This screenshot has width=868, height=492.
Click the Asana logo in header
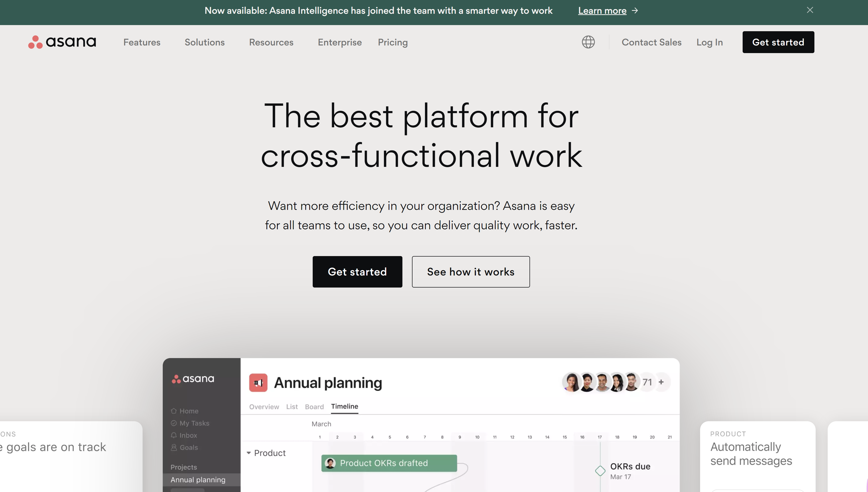click(62, 42)
